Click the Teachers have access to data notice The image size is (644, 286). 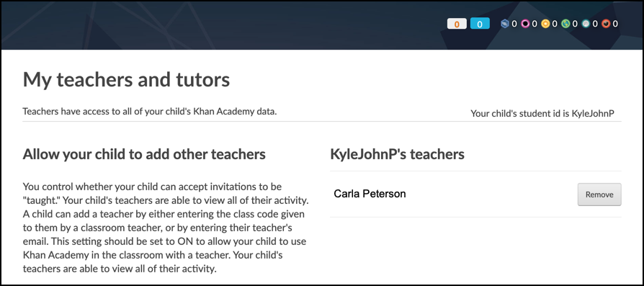point(150,112)
